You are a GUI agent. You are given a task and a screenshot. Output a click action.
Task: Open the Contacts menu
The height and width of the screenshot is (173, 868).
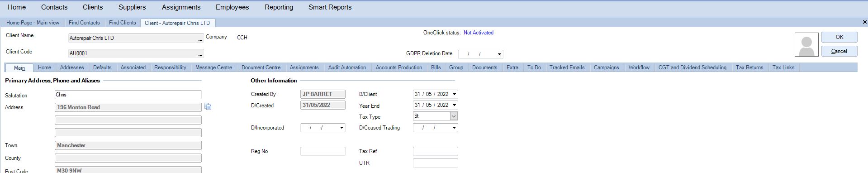coord(54,7)
